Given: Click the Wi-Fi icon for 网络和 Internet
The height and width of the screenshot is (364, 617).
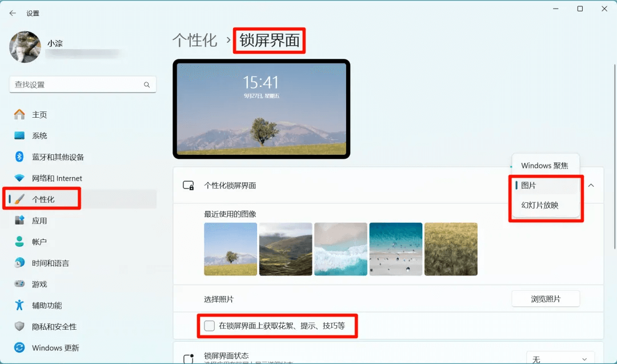Looking at the screenshot, I should [19, 178].
